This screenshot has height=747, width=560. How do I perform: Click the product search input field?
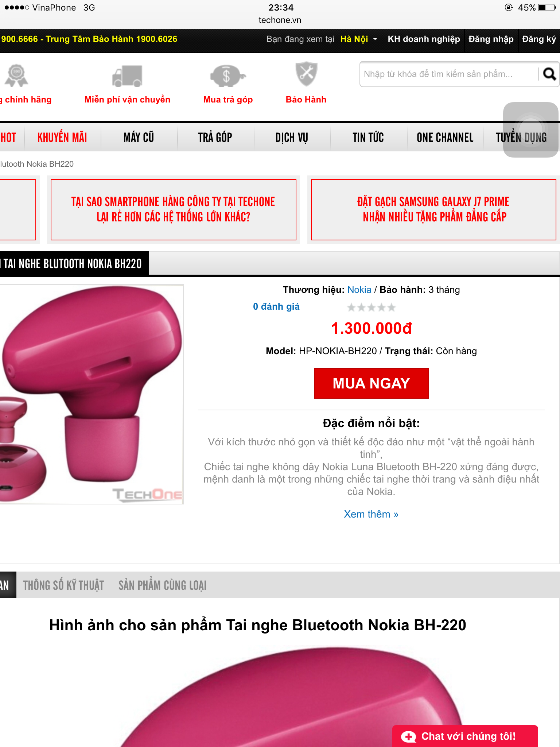click(448, 74)
